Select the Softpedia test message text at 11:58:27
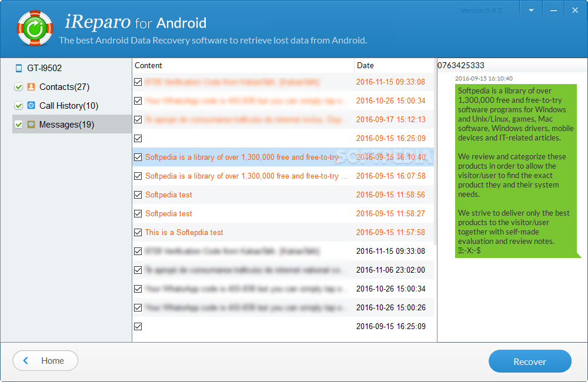Screen dimensions: 588x382 click(168, 214)
